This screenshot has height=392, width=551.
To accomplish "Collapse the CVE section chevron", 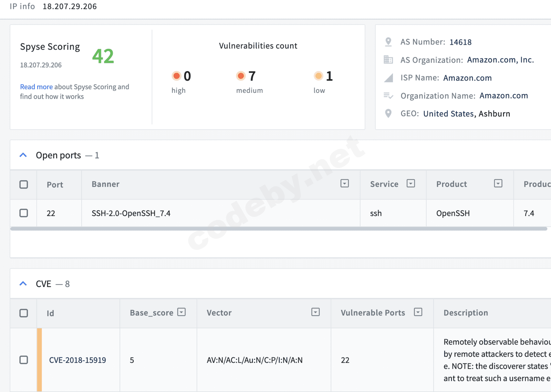I will pos(23,284).
